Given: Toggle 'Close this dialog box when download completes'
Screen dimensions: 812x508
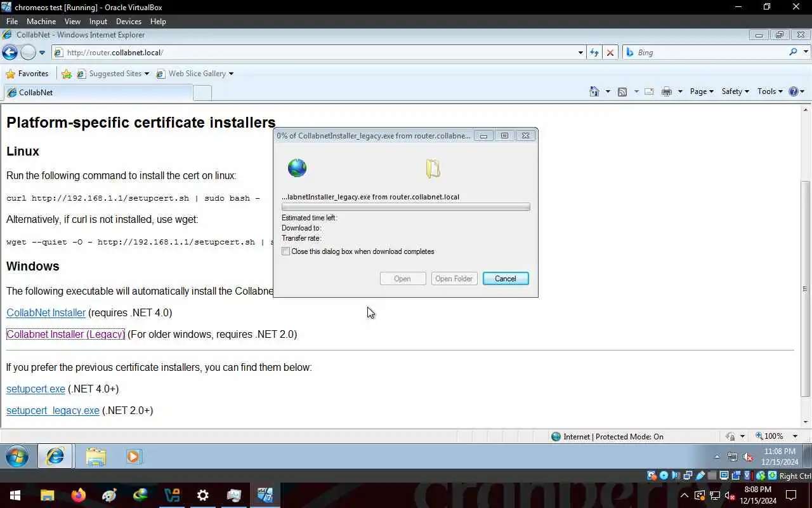Looking at the screenshot, I should point(286,251).
